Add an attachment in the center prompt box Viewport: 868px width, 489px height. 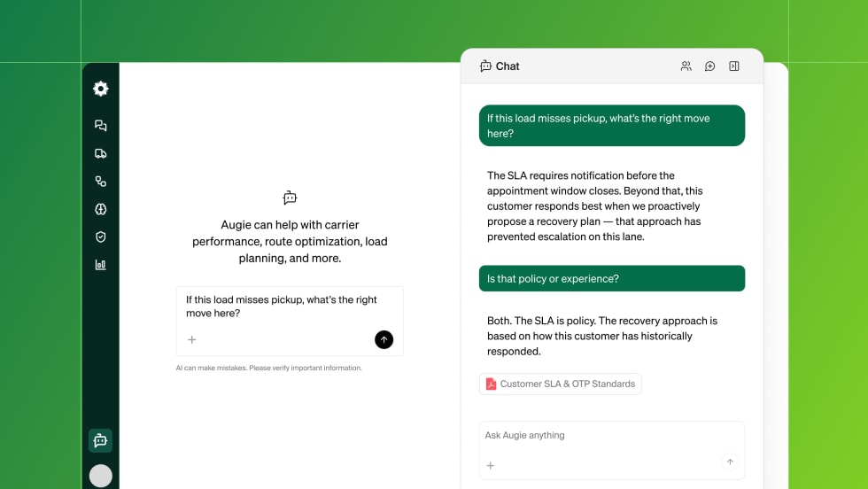pos(191,339)
